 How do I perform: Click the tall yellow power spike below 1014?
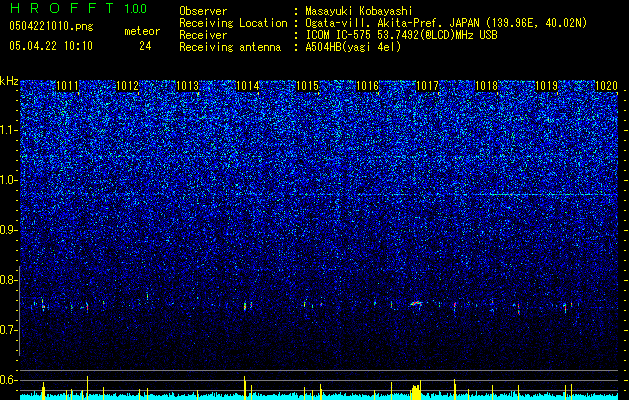pyautogui.click(x=244, y=388)
